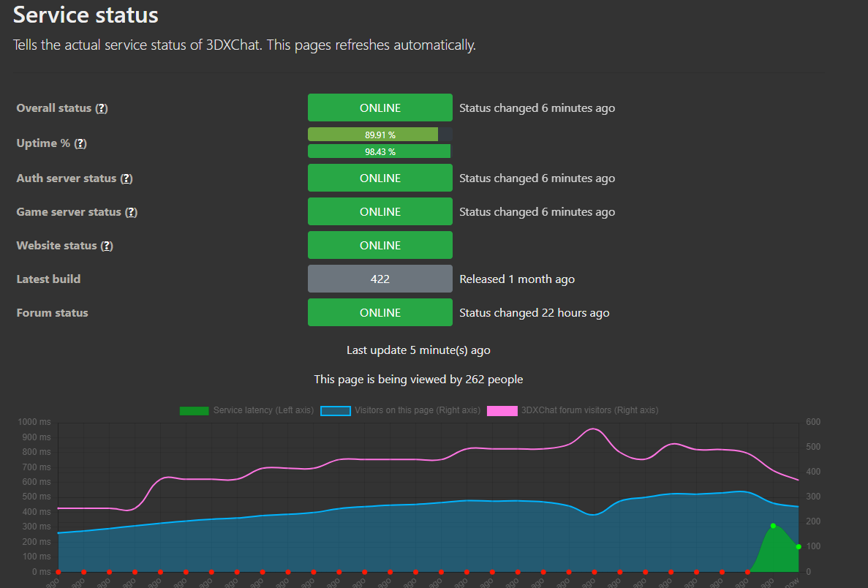Click the pink forum visitors legend swatch

pyautogui.click(x=502, y=411)
